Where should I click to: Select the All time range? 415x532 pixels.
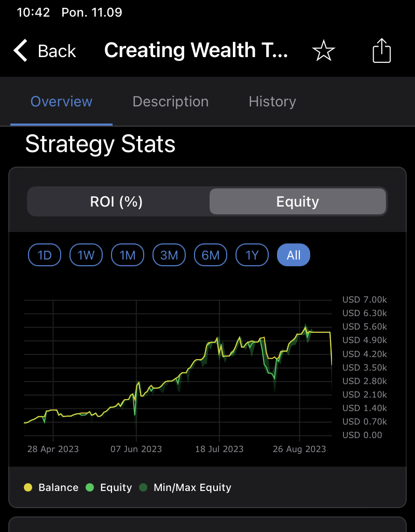[x=294, y=255]
